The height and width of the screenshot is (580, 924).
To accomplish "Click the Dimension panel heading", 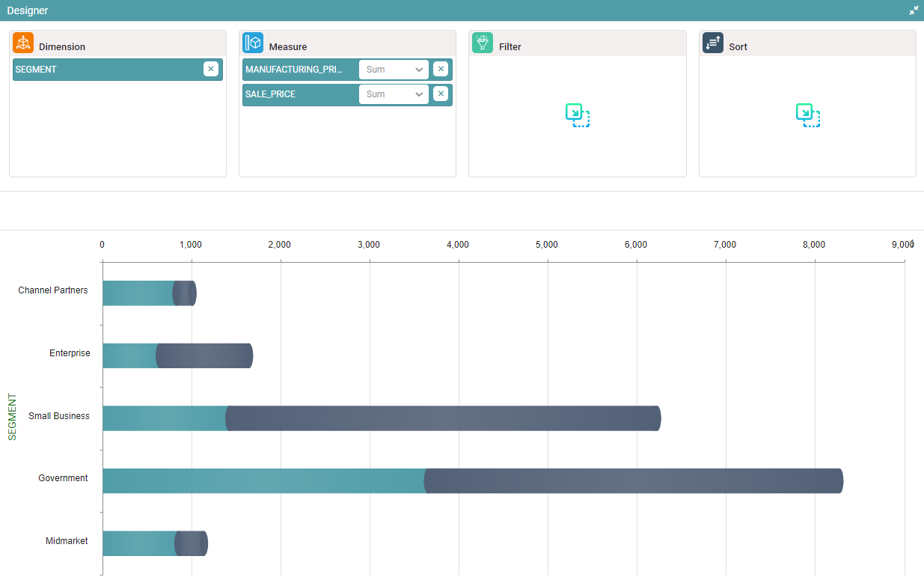I will pos(62,46).
